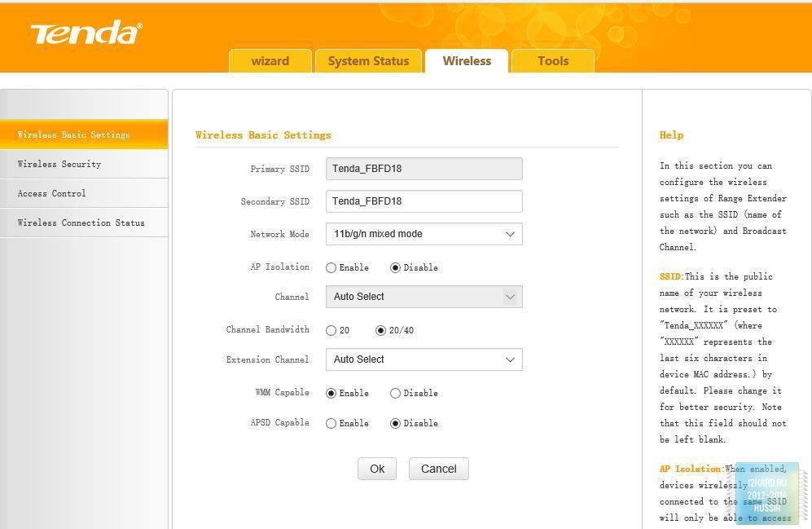812x529 pixels.
Task: Go to Access Control settings
Action: 51,193
